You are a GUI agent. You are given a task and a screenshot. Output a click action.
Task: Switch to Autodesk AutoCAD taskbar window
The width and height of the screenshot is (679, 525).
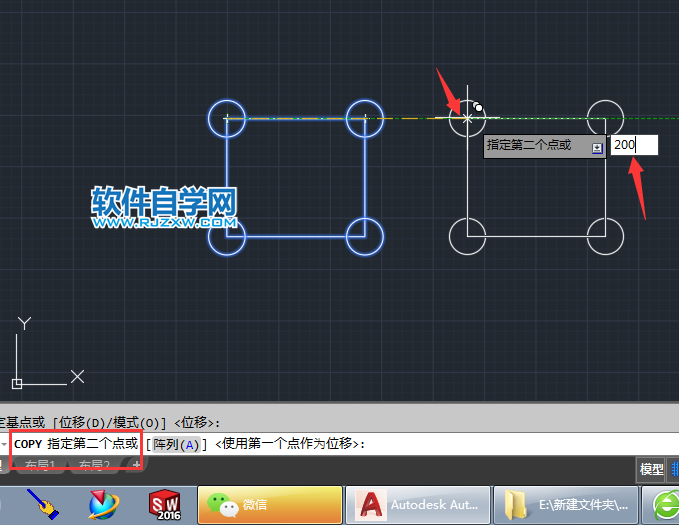[418, 505]
